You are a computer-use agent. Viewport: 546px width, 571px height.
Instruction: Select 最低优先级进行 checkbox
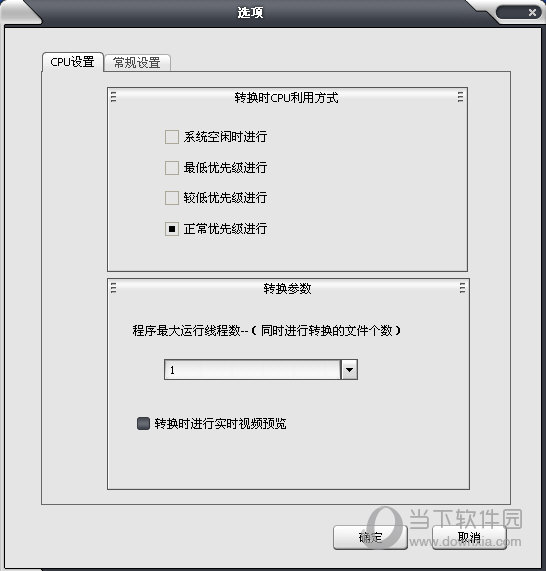(172, 168)
